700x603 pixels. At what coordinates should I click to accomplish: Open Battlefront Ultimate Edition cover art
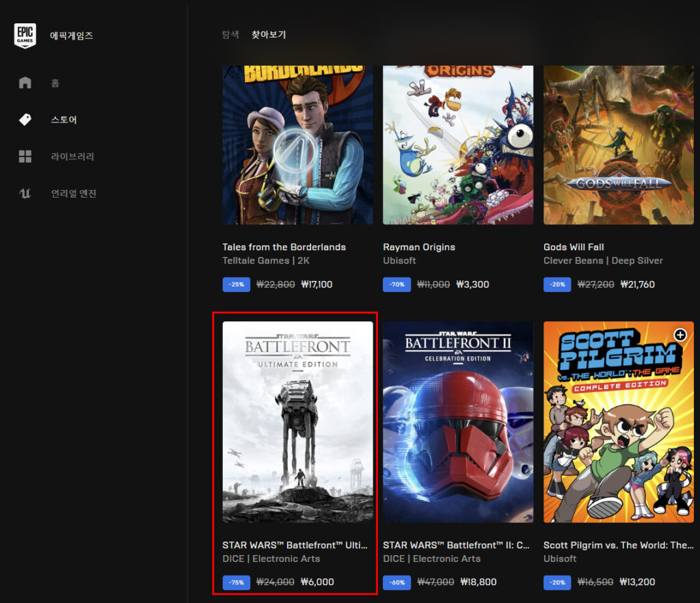(298, 422)
